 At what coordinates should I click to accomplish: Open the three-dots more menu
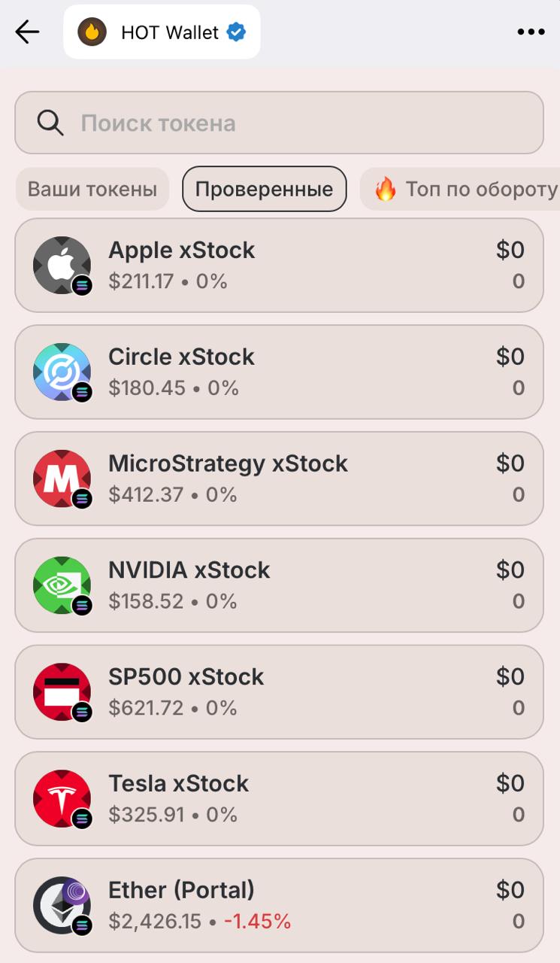(531, 32)
